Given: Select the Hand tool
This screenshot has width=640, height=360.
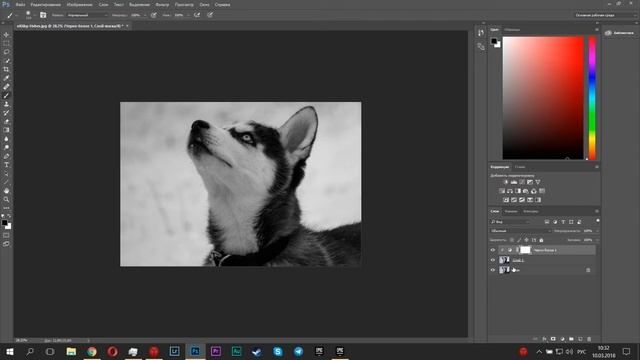Looking at the screenshot, I should (6, 191).
